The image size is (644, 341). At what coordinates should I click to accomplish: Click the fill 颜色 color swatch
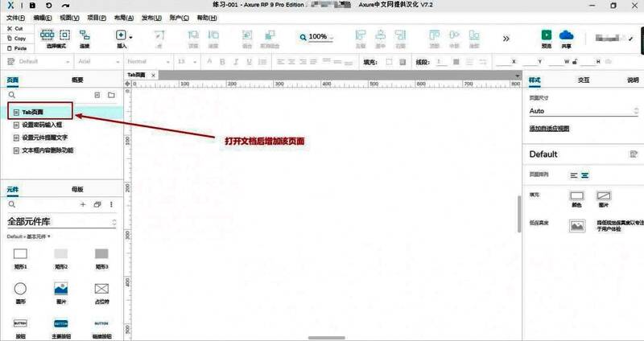click(x=576, y=195)
